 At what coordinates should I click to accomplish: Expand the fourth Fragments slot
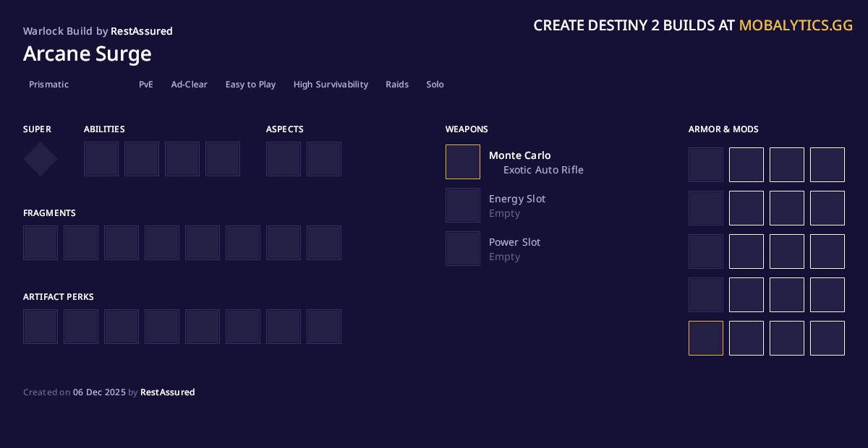[x=162, y=243]
